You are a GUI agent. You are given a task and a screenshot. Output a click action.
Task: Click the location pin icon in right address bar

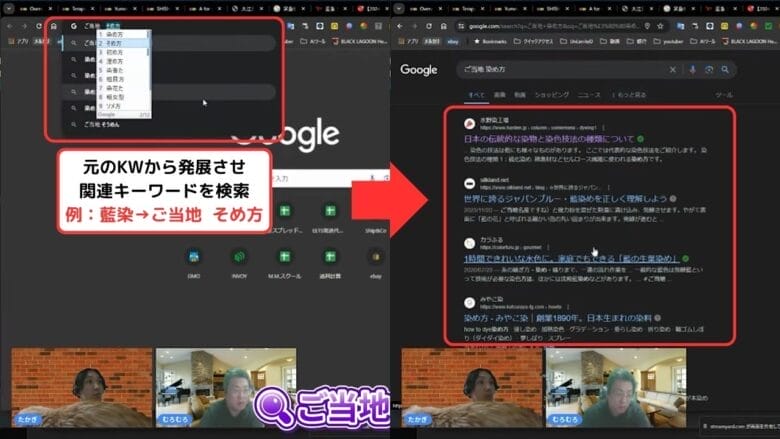tap(647, 26)
